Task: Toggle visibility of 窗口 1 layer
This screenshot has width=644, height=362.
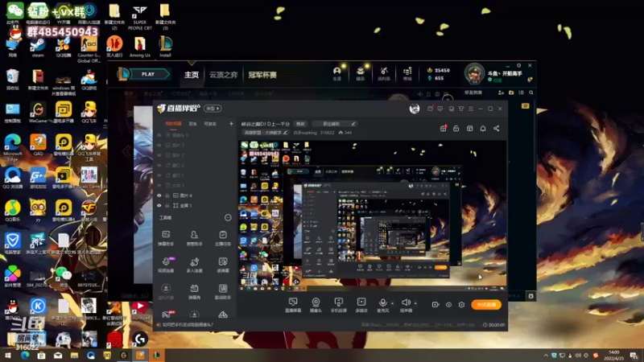Action: pyautogui.click(x=159, y=175)
